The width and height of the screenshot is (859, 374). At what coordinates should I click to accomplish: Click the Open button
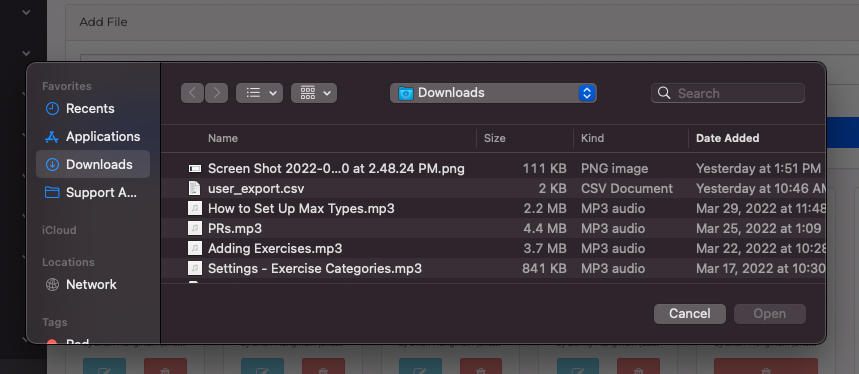[770, 314]
